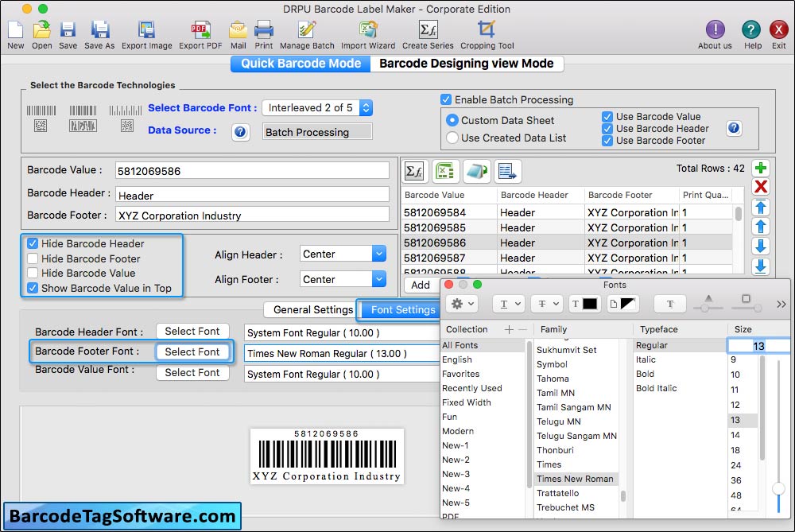Choose the Bold Italic typeface
795x532 pixels.
coord(656,388)
